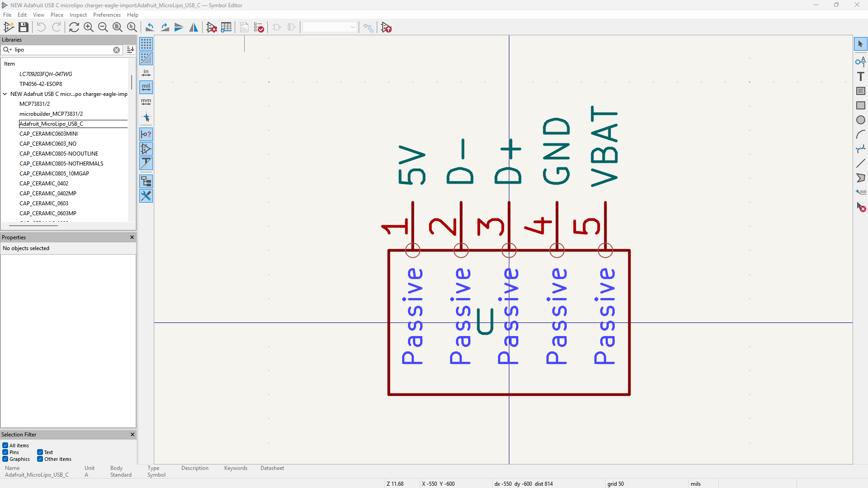This screenshot has height=488, width=868.
Task: Toggle grid overrides button
Action: [146, 58]
